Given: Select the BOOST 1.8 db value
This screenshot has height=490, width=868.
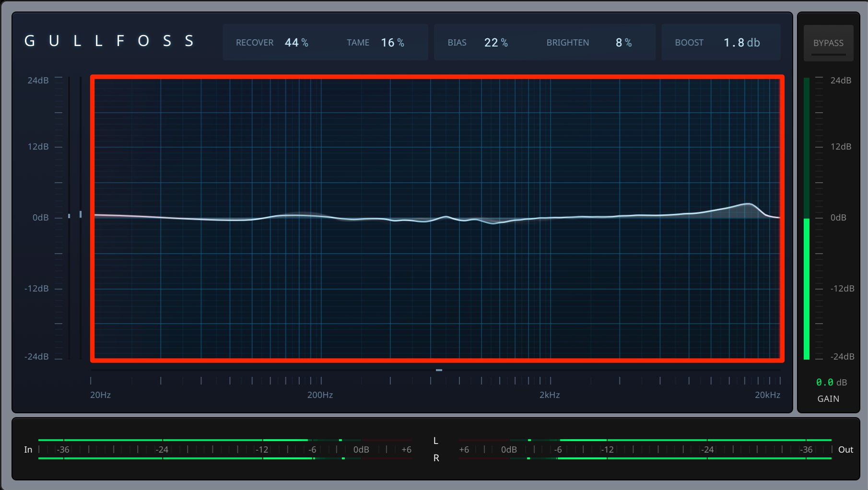Looking at the screenshot, I should (741, 43).
